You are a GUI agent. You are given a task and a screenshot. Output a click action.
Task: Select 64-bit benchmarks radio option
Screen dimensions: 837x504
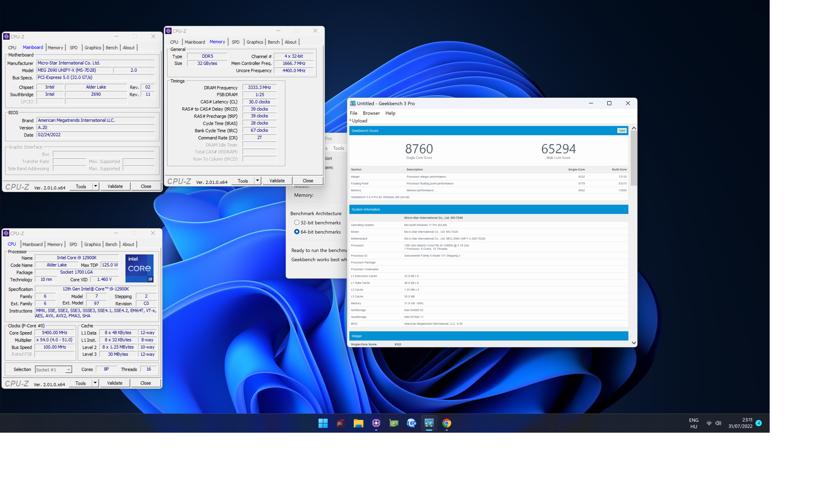pyautogui.click(x=297, y=232)
